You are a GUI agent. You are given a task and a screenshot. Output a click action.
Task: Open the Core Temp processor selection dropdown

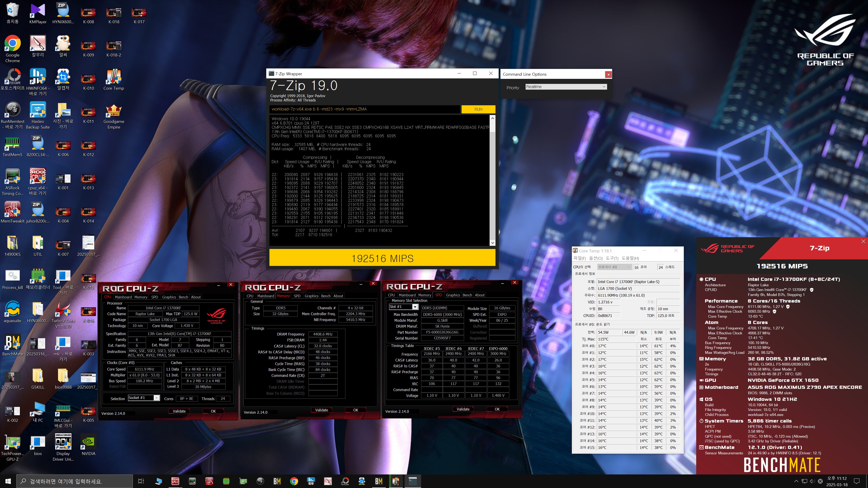[614, 267]
